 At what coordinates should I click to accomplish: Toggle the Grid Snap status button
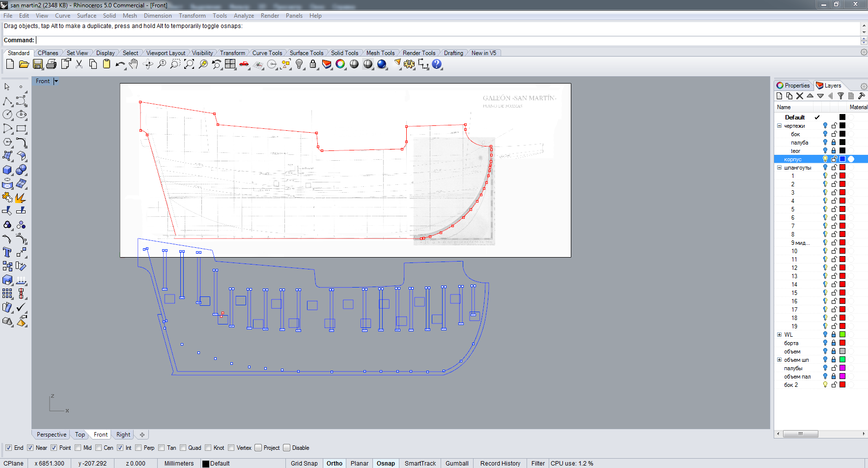click(304, 463)
